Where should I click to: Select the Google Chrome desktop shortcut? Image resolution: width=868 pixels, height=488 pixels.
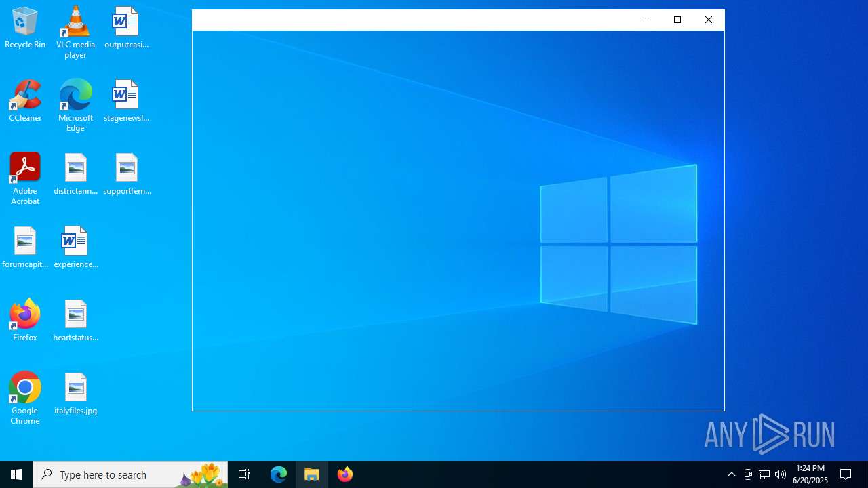point(25,399)
